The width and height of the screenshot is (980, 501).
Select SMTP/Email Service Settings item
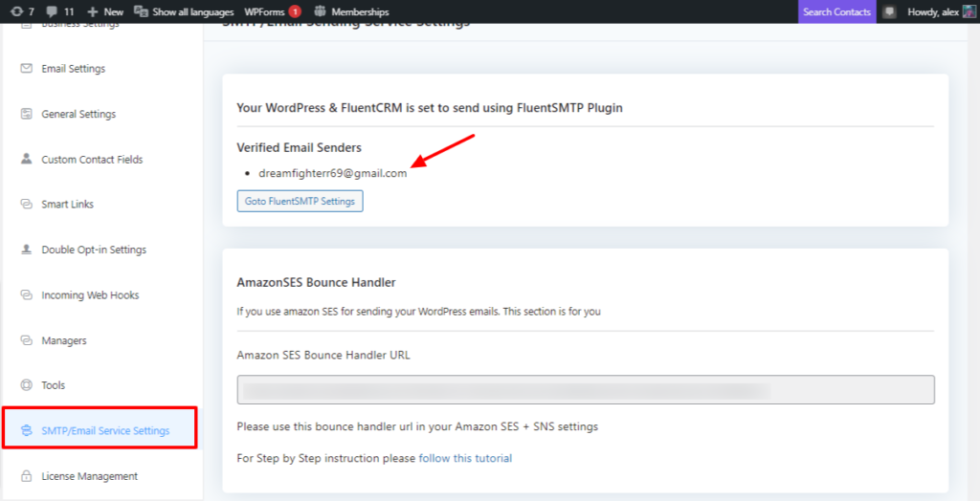click(x=100, y=428)
